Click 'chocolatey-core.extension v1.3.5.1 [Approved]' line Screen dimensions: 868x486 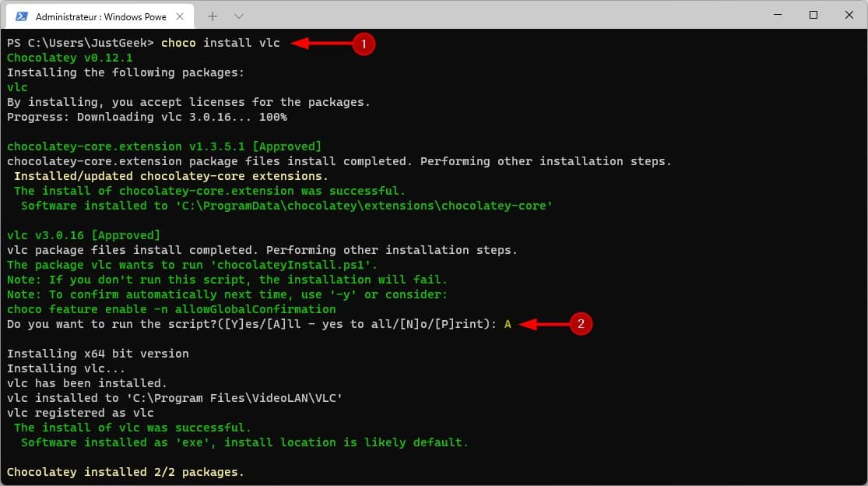[163, 146]
